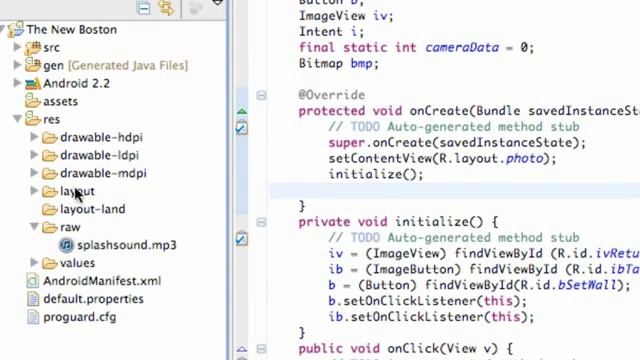Select the assets folder label

coord(60,102)
